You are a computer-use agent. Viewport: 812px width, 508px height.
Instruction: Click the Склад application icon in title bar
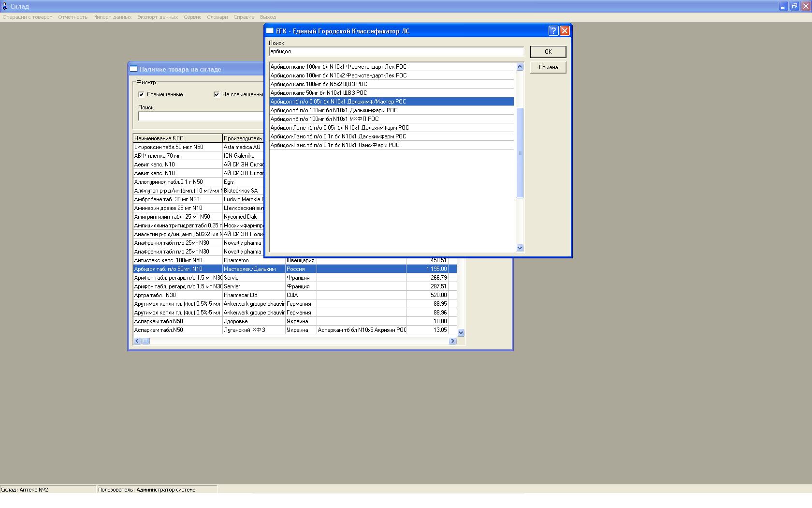coord(5,6)
